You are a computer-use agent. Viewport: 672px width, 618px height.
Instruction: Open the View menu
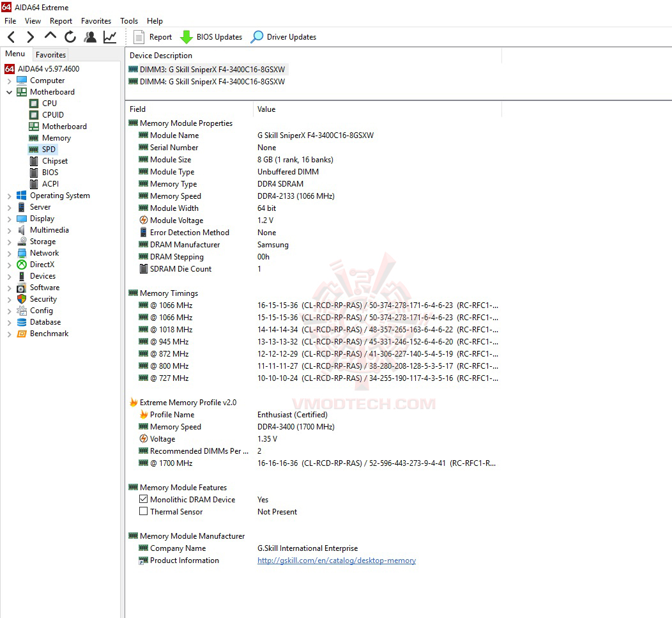click(33, 21)
